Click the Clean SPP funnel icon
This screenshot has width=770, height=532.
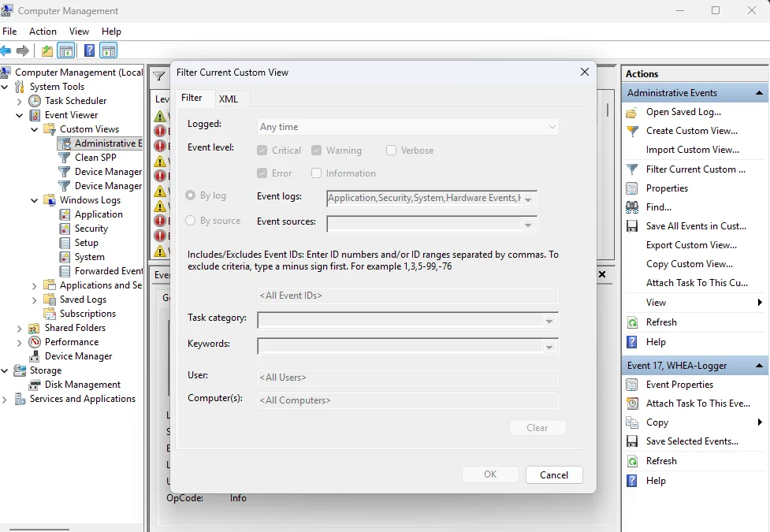[65, 158]
